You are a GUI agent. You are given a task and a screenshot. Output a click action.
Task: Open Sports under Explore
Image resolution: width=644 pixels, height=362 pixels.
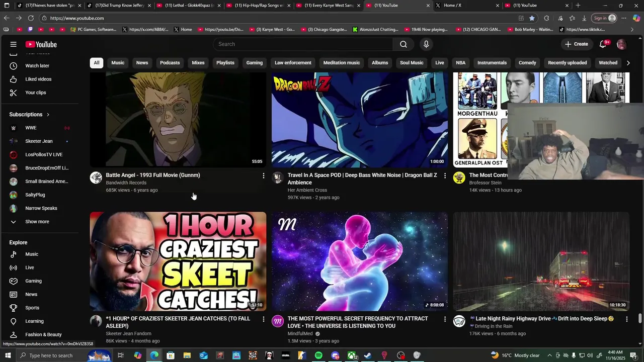coord(32,308)
